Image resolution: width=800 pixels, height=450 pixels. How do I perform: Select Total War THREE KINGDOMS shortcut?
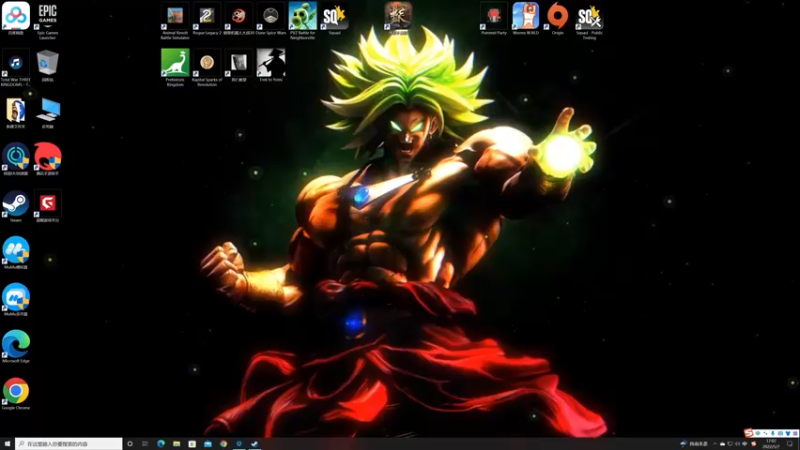click(x=16, y=67)
